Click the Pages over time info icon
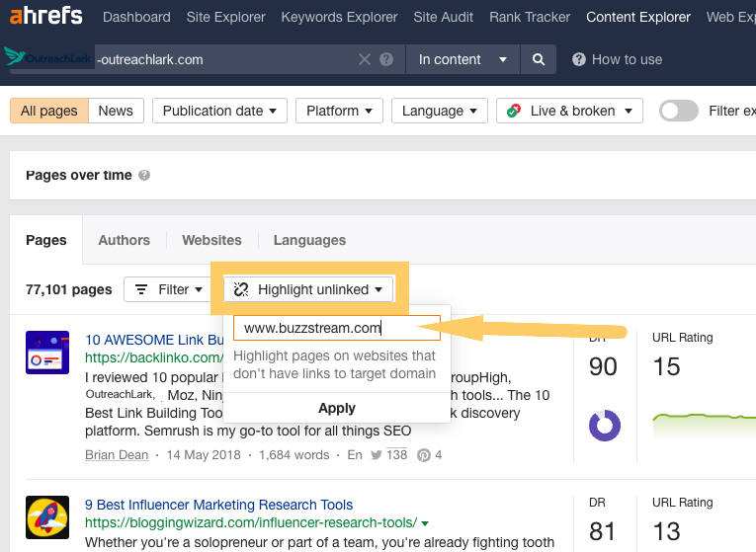The image size is (756, 552). click(144, 176)
